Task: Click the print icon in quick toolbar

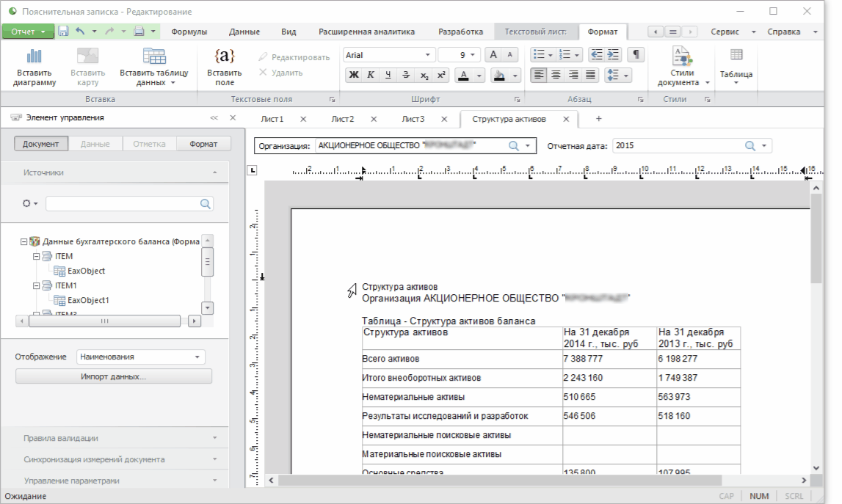Action: pos(138,32)
